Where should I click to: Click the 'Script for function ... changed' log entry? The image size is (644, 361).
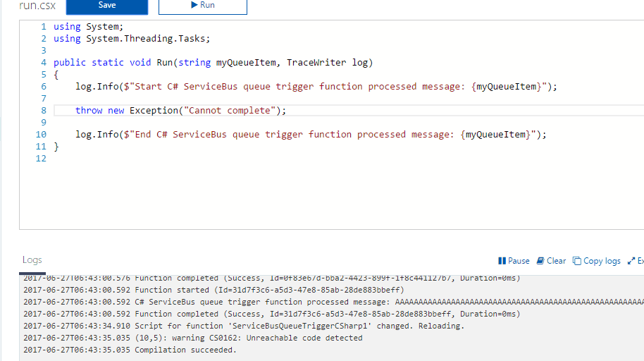click(x=244, y=326)
